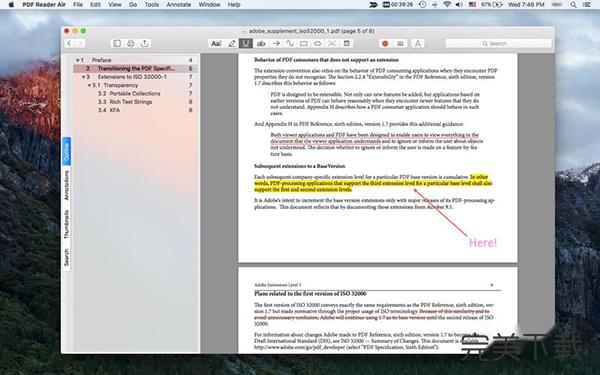This screenshot has width=600, height=375.
Task: Pick the arrow drawing tool
Action: click(276, 43)
